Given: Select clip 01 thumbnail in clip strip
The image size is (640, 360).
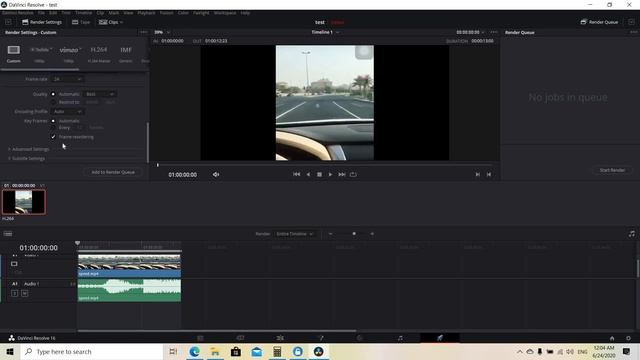Looking at the screenshot, I should 24,202.
